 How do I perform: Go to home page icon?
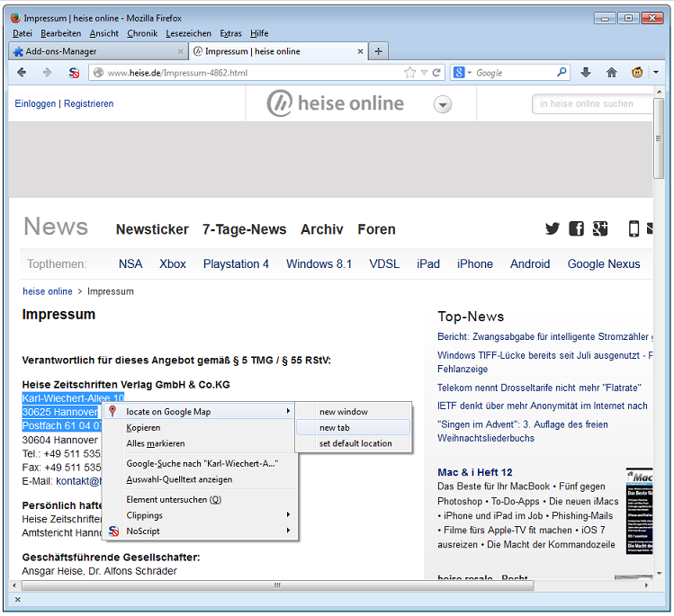coord(611,73)
